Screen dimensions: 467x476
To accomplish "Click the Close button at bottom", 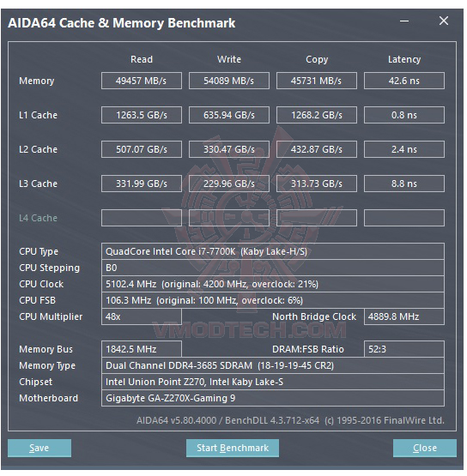I will (424, 448).
